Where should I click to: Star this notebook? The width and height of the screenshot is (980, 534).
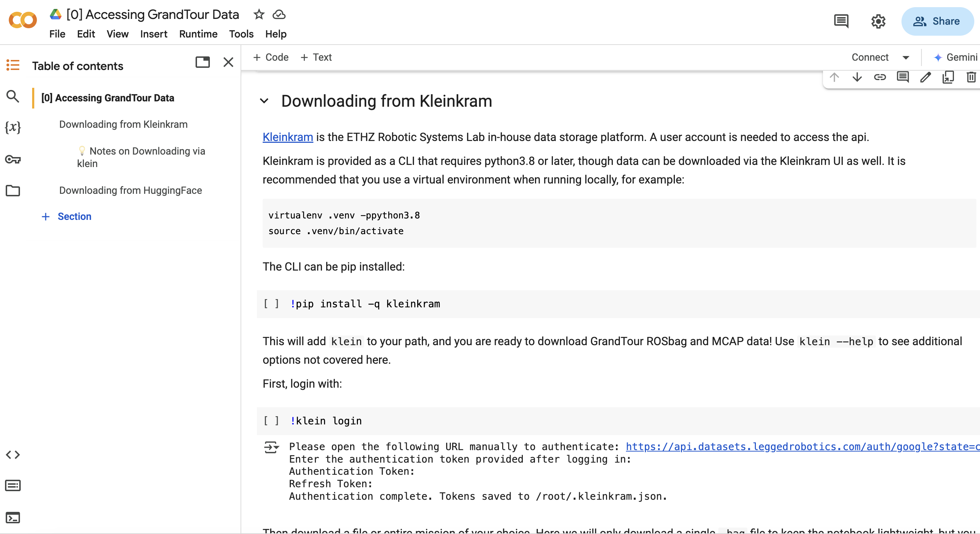pos(259,15)
